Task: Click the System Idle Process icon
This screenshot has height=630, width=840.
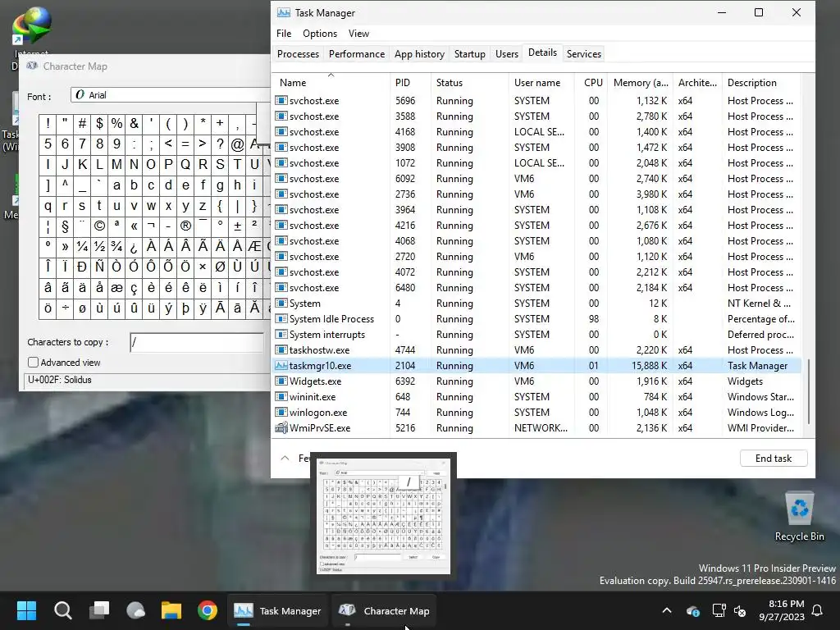Action: coord(281,319)
